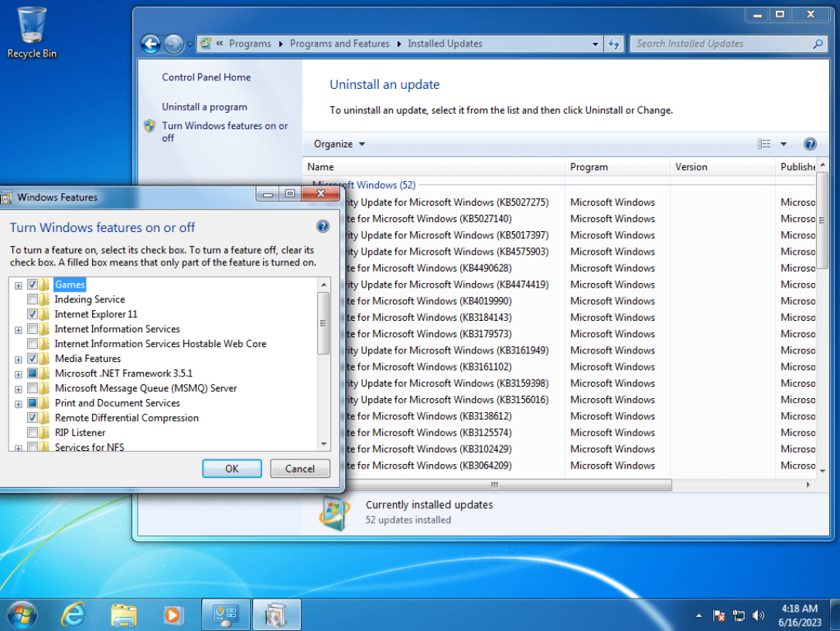Click OK in Windows Features dialog
Viewport: 840px width, 631px height.
click(x=232, y=469)
